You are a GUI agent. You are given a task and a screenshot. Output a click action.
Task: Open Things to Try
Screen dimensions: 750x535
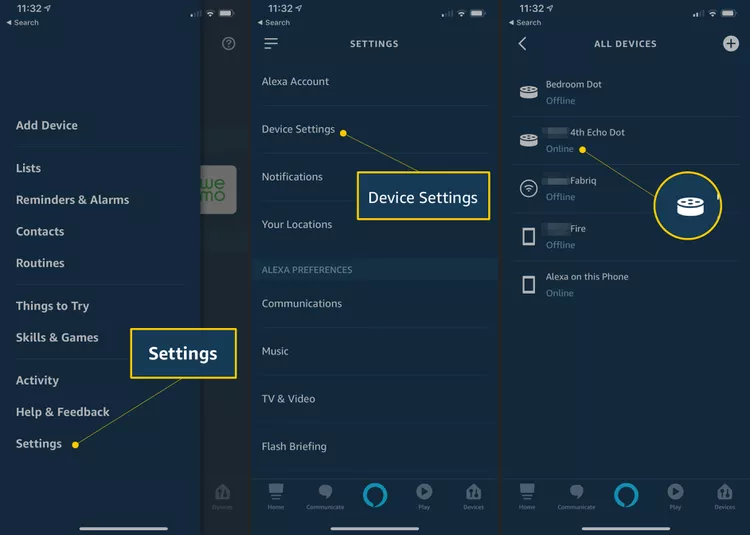[x=53, y=306]
